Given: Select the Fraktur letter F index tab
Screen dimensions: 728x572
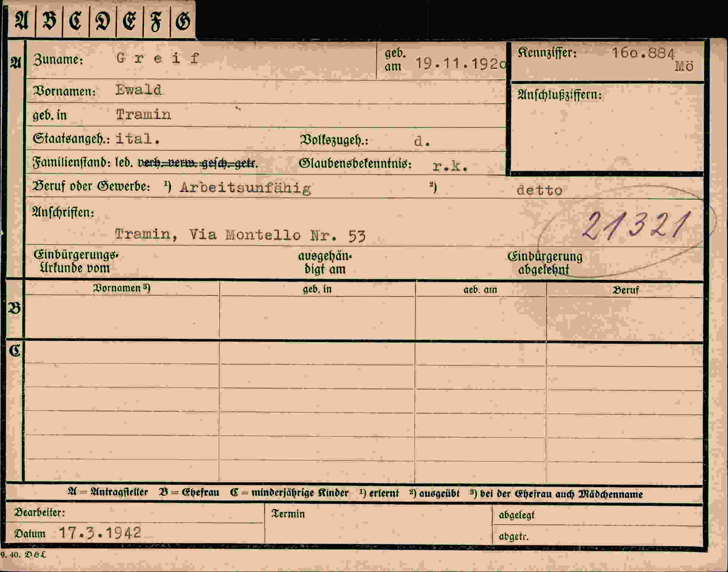Looking at the screenshot, I should 156,21.
